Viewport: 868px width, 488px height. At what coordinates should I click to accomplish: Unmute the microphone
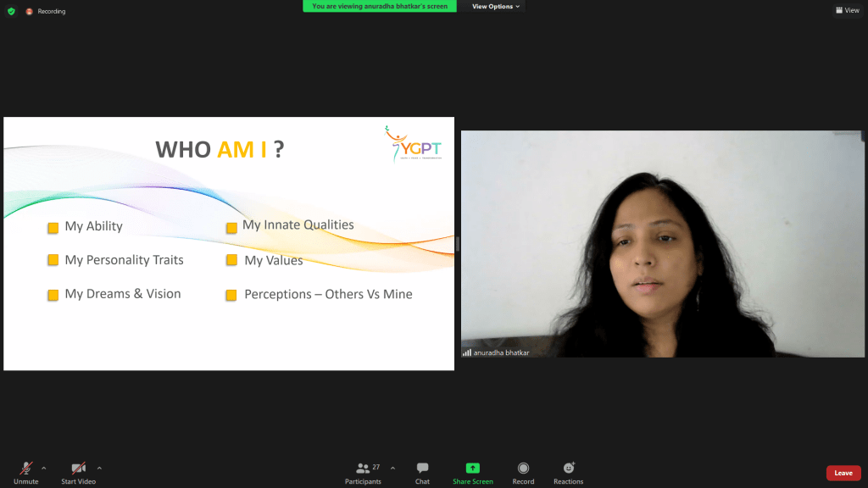[26, 473]
